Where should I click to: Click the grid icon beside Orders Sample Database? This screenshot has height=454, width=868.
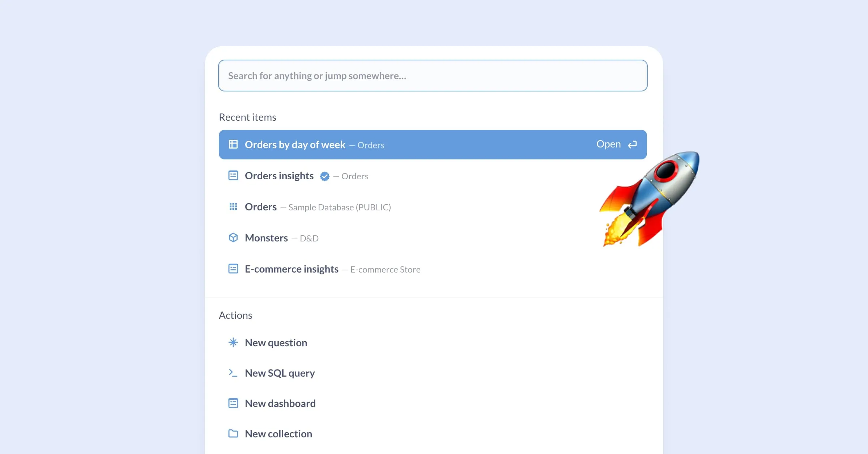point(233,207)
